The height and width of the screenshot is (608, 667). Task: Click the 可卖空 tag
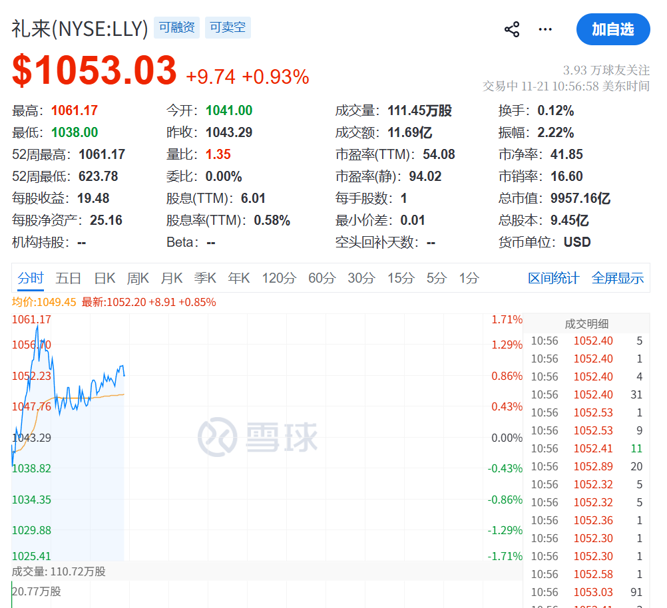coord(228,28)
